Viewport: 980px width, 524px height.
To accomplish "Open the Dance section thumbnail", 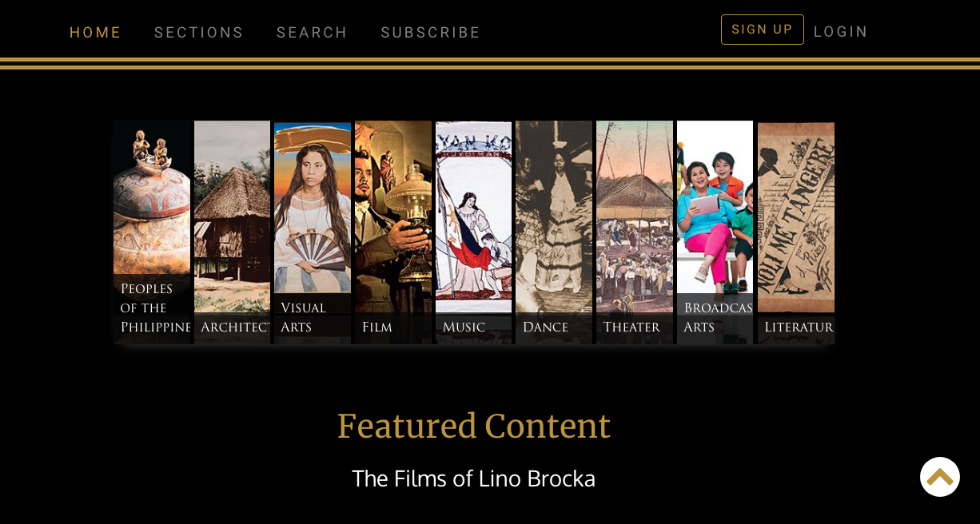I will pos(554,232).
